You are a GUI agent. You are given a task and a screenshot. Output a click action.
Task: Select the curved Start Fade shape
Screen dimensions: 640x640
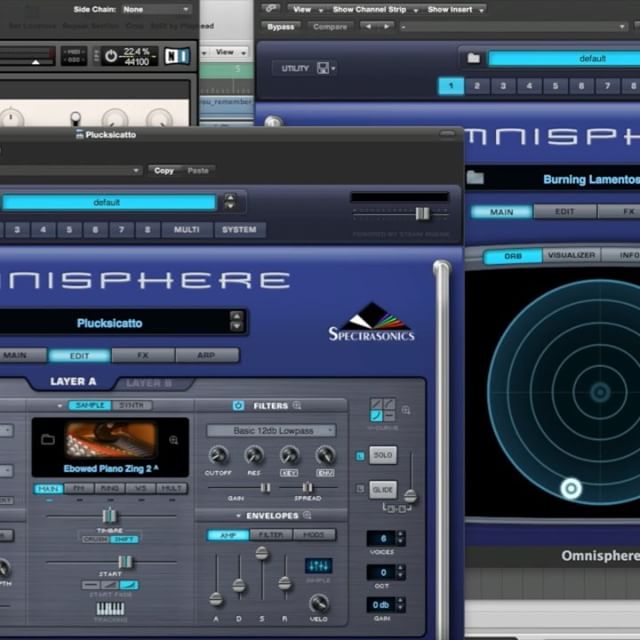[x=129, y=585]
